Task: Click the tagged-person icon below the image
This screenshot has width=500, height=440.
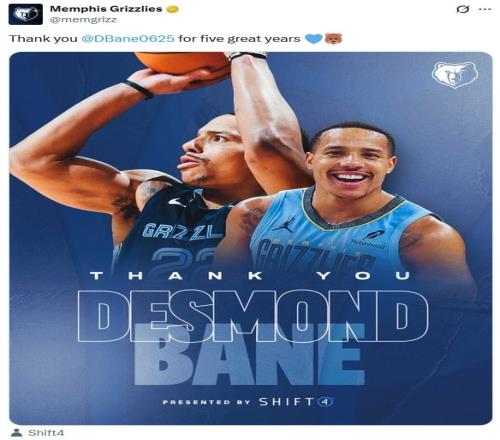Action: coord(16,433)
